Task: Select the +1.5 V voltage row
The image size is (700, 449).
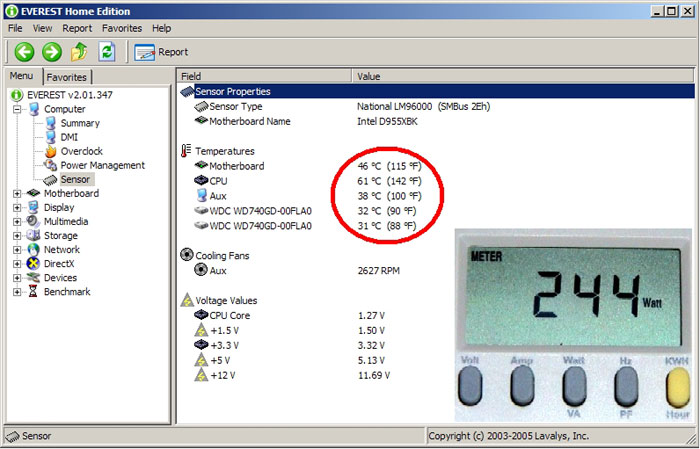Action: click(436, 331)
